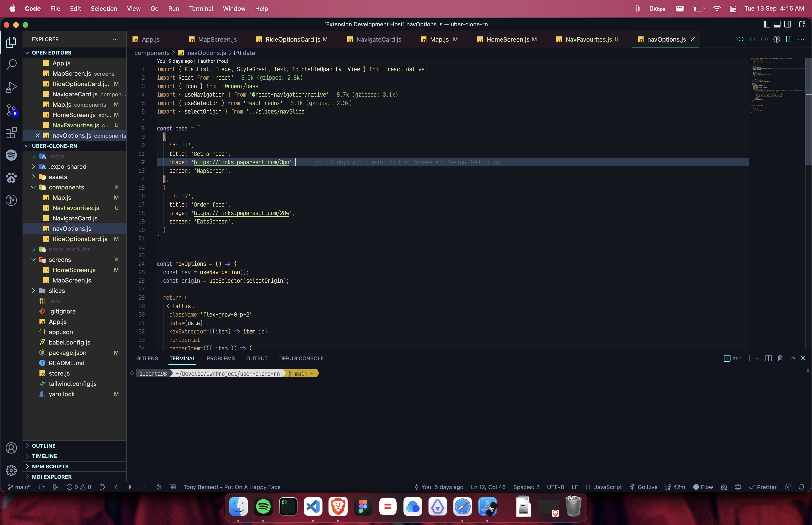
Task: Split the terminal panel
Action: 768,358
